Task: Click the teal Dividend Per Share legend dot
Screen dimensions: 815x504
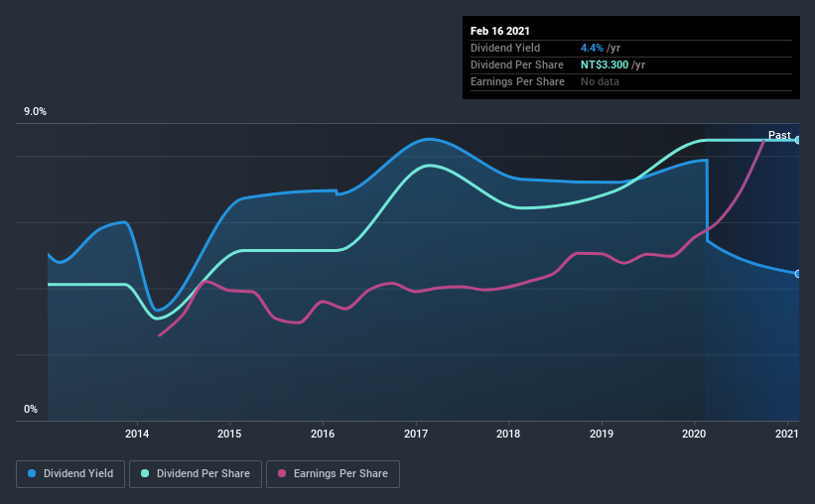Action: (x=145, y=473)
